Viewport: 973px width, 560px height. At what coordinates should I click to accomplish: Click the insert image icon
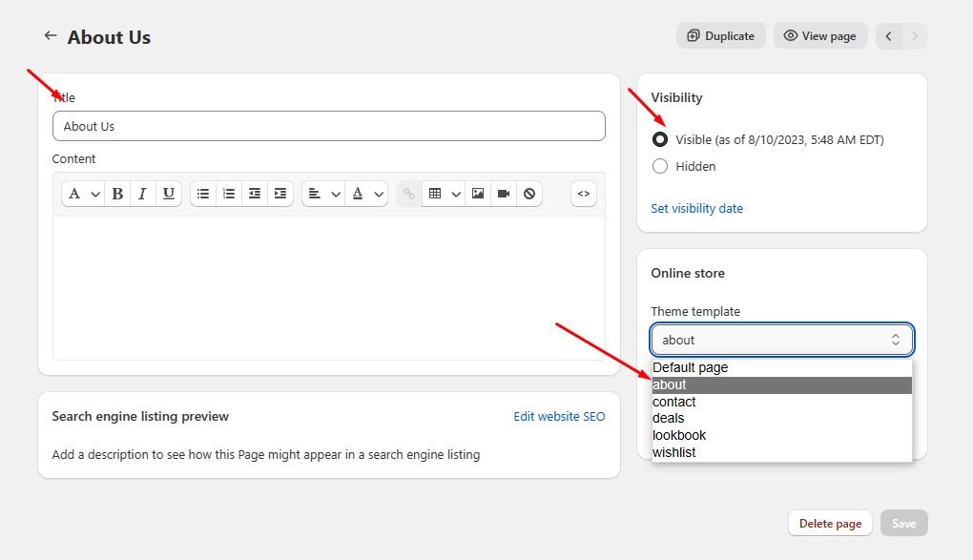(478, 194)
